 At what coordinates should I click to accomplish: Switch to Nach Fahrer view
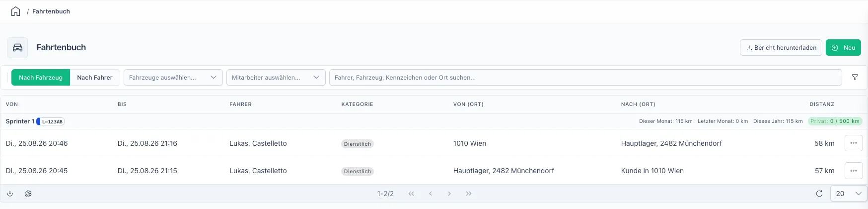[95, 78]
